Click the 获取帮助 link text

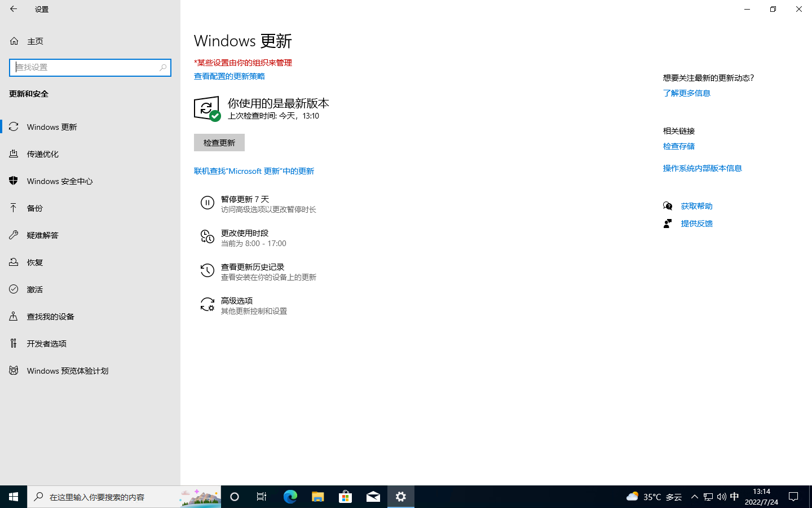(x=697, y=206)
